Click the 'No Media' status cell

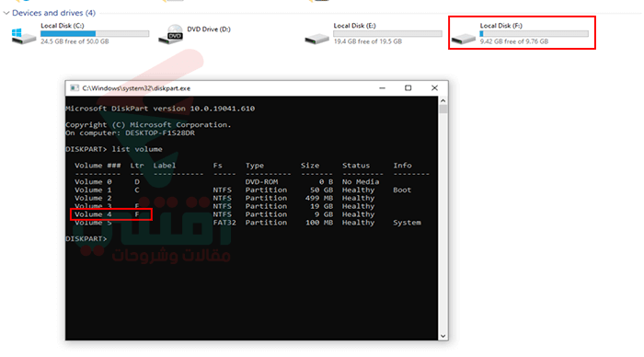361,181
